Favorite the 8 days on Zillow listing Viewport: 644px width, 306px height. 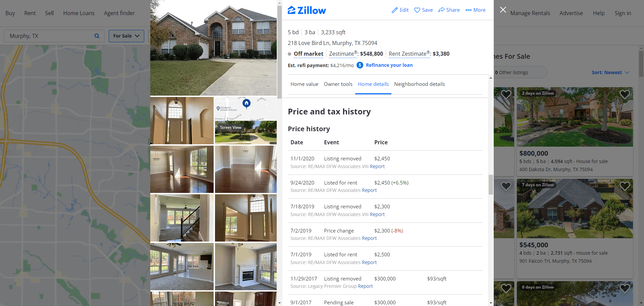[x=625, y=288]
